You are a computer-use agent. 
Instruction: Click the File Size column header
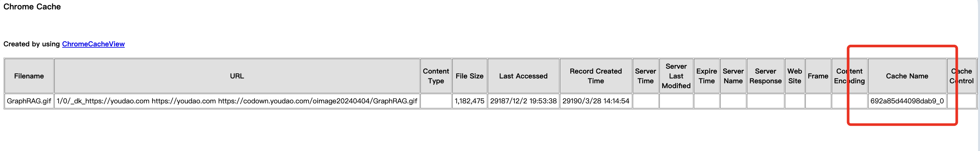tap(470, 76)
